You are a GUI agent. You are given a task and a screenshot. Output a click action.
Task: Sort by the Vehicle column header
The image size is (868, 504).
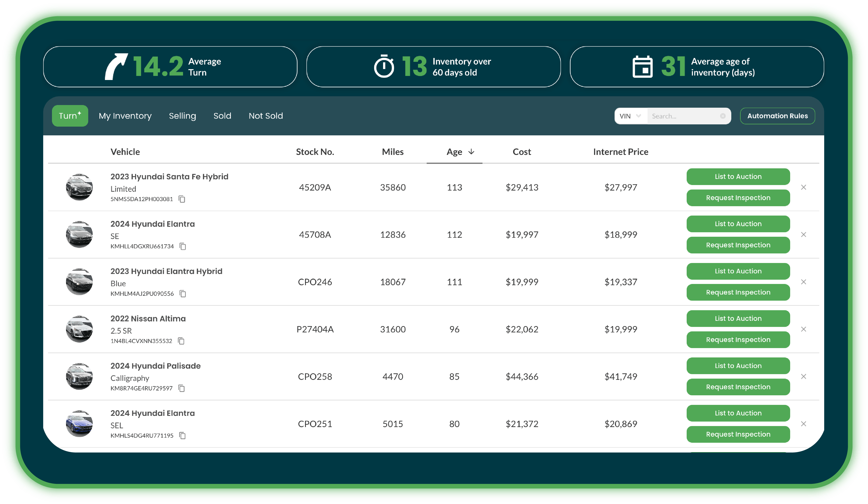tap(125, 152)
